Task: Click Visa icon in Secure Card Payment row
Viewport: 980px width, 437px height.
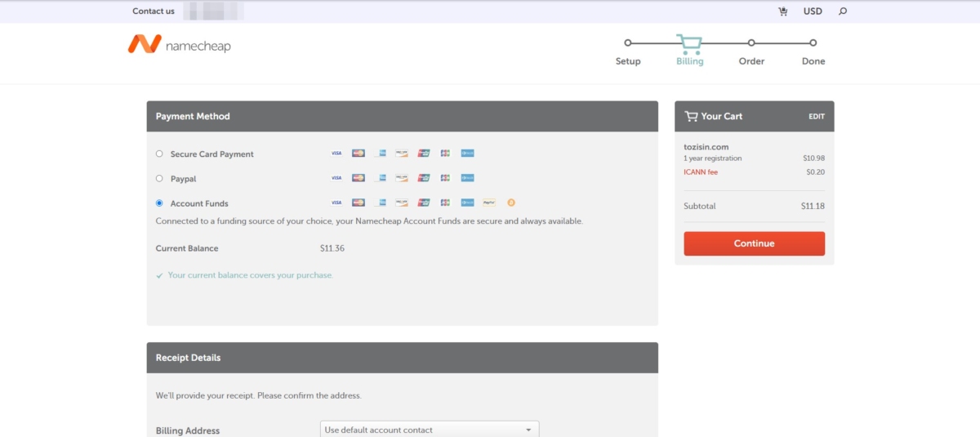Action: tap(336, 153)
